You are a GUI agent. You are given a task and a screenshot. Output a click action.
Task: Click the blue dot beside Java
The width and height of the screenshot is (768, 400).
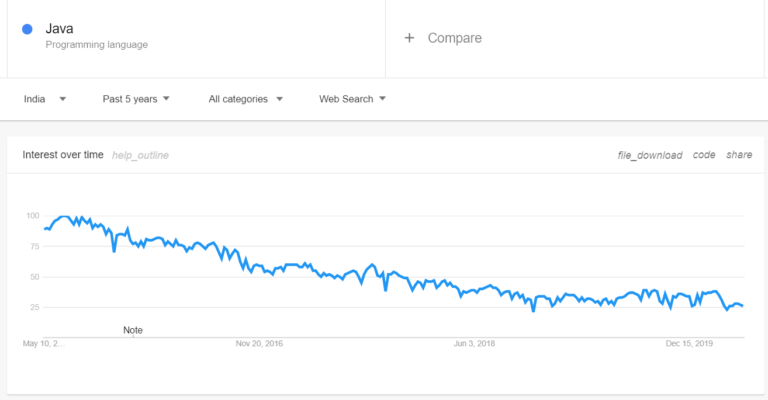click(27, 30)
